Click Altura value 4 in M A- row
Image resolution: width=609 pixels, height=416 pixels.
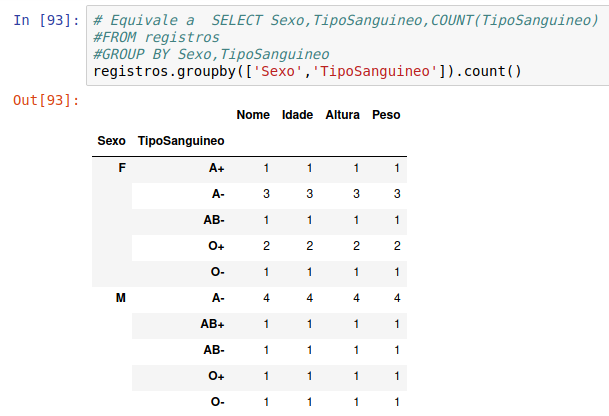click(356, 298)
